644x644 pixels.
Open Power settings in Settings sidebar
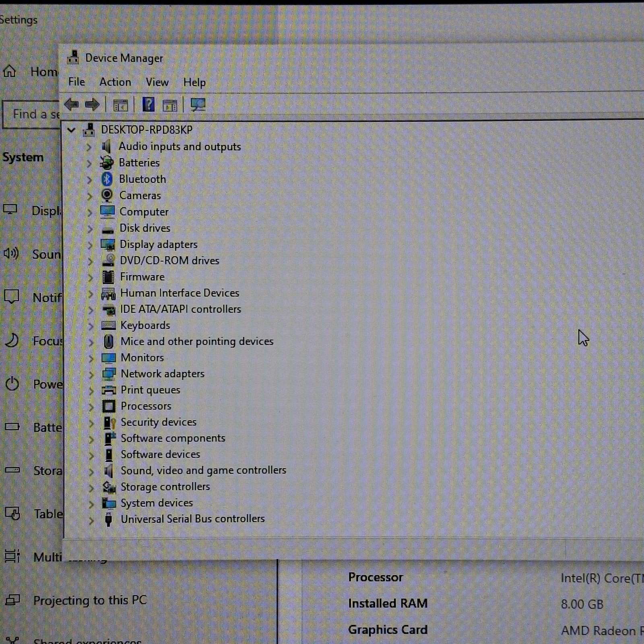33,384
